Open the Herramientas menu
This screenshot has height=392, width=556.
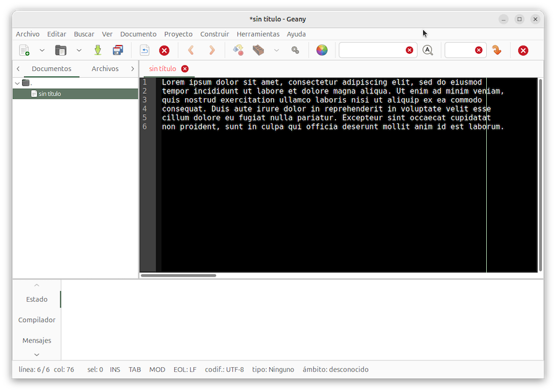click(x=258, y=34)
